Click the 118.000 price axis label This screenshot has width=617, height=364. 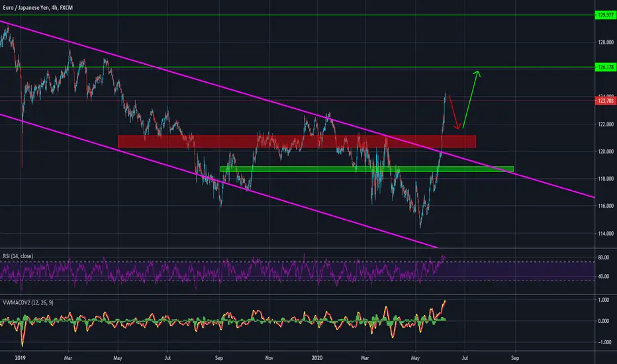click(x=606, y=179)
